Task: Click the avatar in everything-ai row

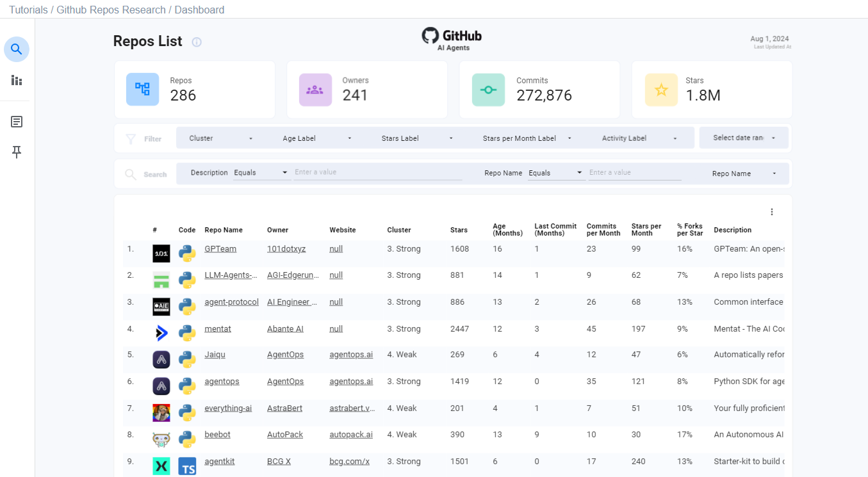Action: point(161,413)
